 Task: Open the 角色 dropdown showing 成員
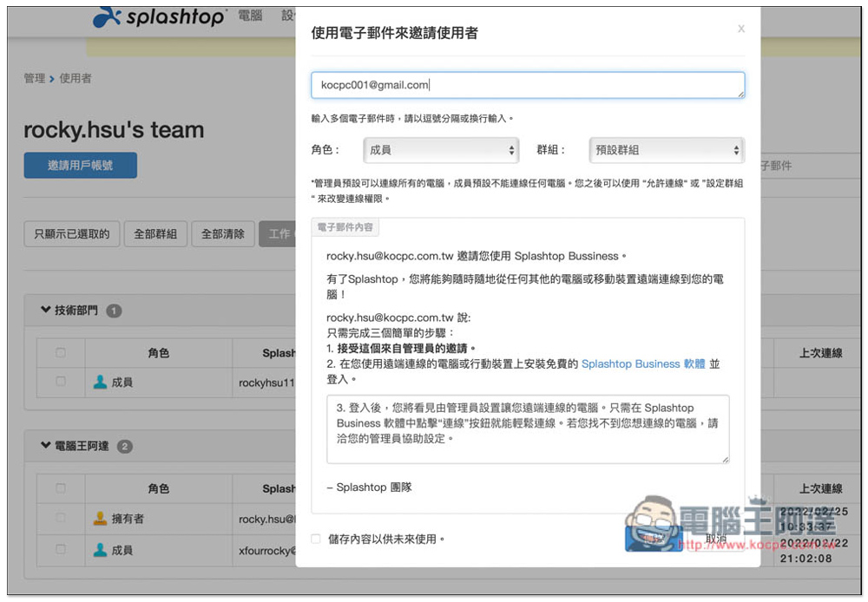pyautogui.click(x=440, y=150)
